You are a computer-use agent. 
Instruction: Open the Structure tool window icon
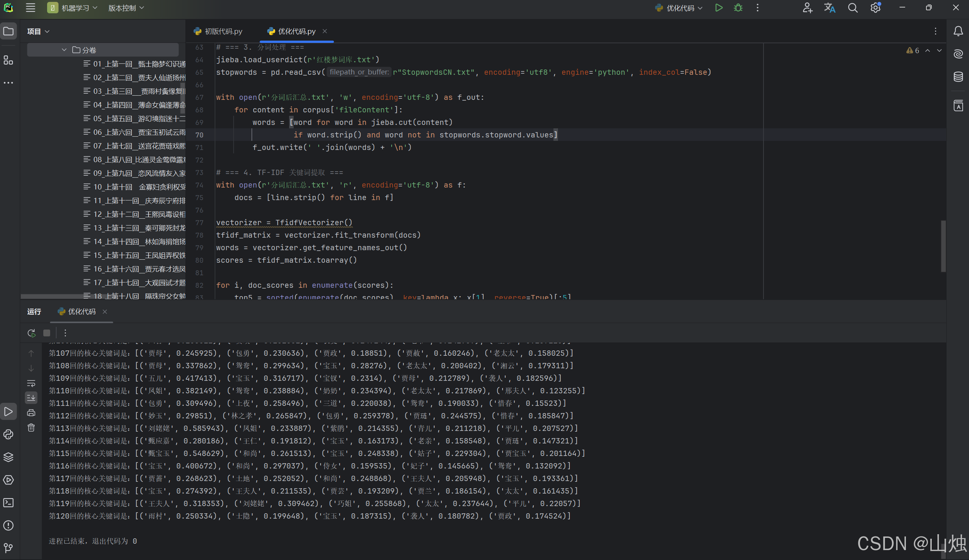[x=8, y=60]
